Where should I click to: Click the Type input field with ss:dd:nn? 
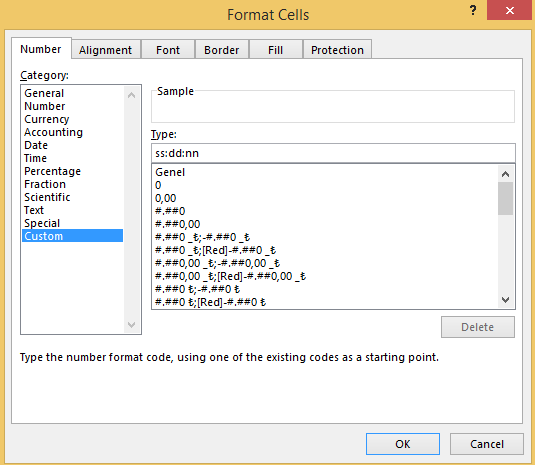[x=333, y=153]
